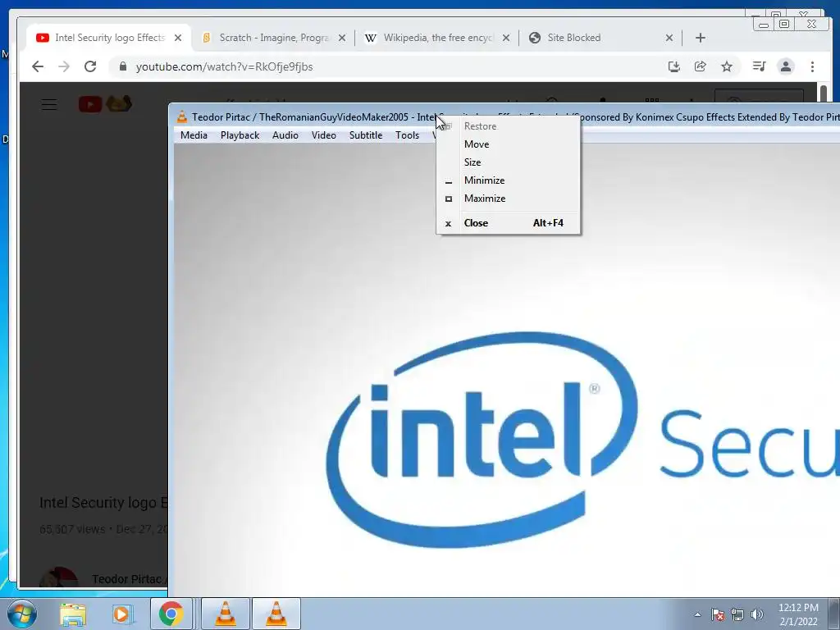Open VLC Audio menu
Viewport: 840px width, 630px height.
[x=285, y=135]
